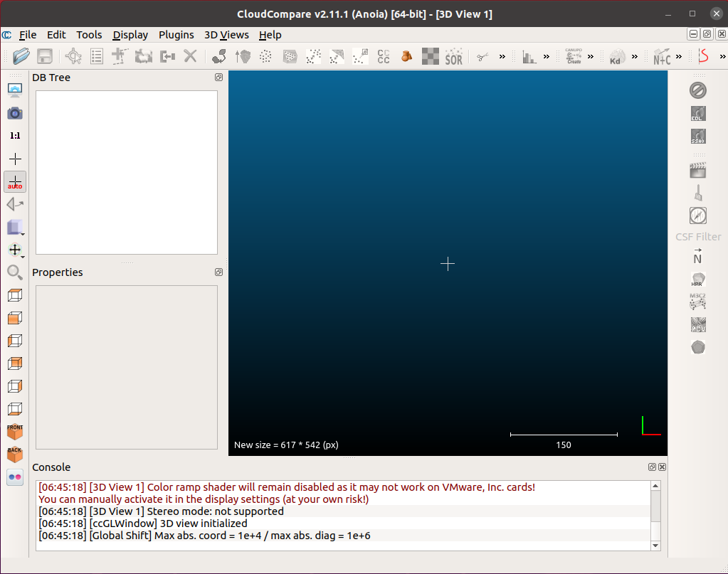Open the File menu
This screenshot has width=728, height=574.
(x=28, y=35)
